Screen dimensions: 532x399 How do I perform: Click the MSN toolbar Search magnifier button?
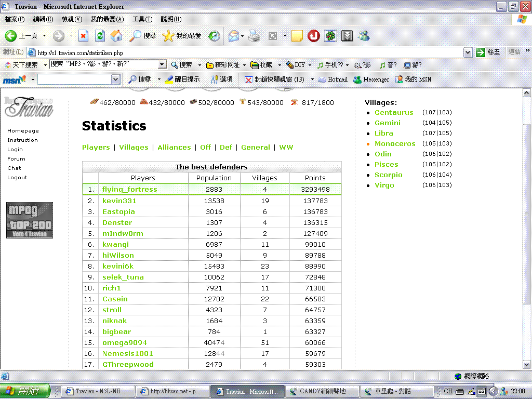tap(139, 79)
